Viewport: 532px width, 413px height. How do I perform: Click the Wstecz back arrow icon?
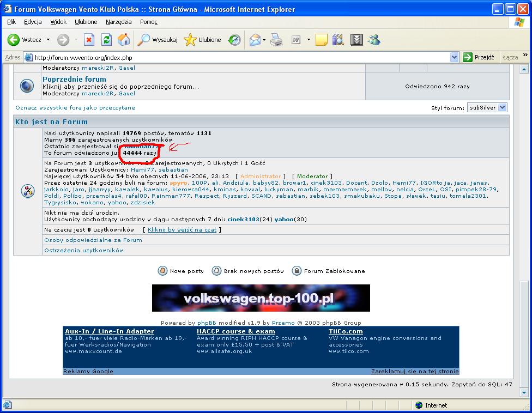tap(14, 40)
